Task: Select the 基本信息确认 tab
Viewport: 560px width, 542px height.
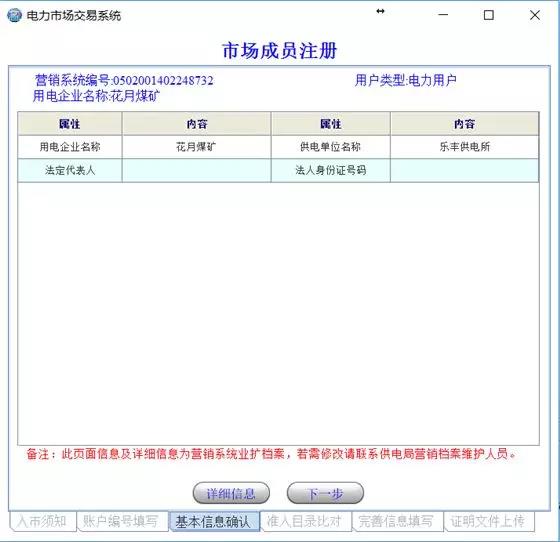Action: (x=214, y=521)
